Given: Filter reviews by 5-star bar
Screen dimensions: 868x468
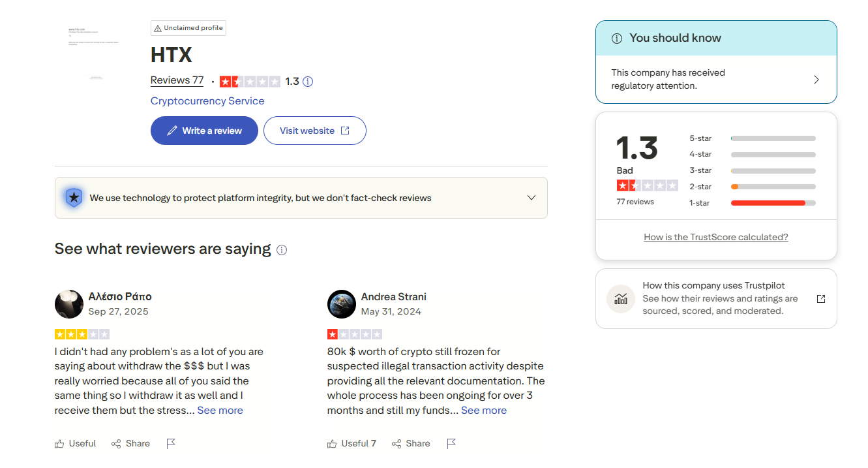Looking at the screenshot, I should (x=773, y=138).
